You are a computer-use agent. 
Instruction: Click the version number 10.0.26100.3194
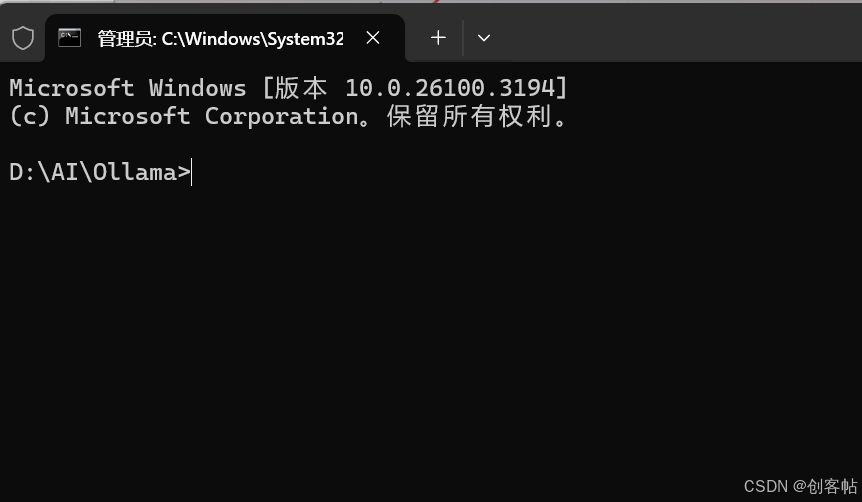448,88
